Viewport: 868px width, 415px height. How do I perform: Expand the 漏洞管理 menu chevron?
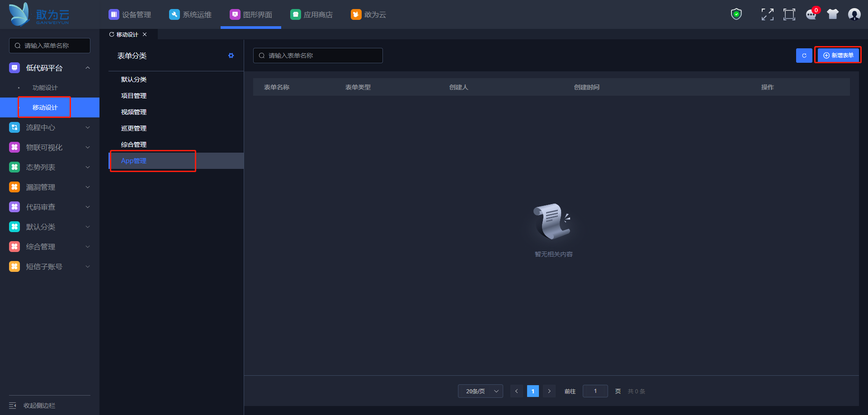pyautogui.click(x=88, y=187)
